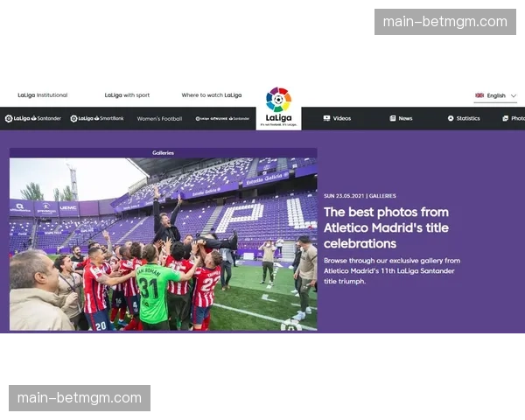
Task: Click bottom main-betmgm.com watermark banner
Action: 80,398
